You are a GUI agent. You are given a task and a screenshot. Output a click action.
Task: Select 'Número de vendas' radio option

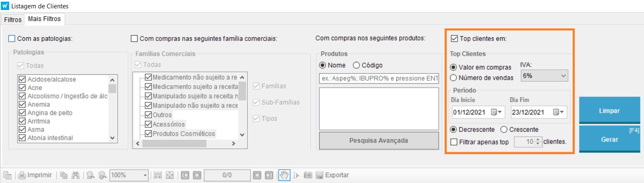[453, 78]
